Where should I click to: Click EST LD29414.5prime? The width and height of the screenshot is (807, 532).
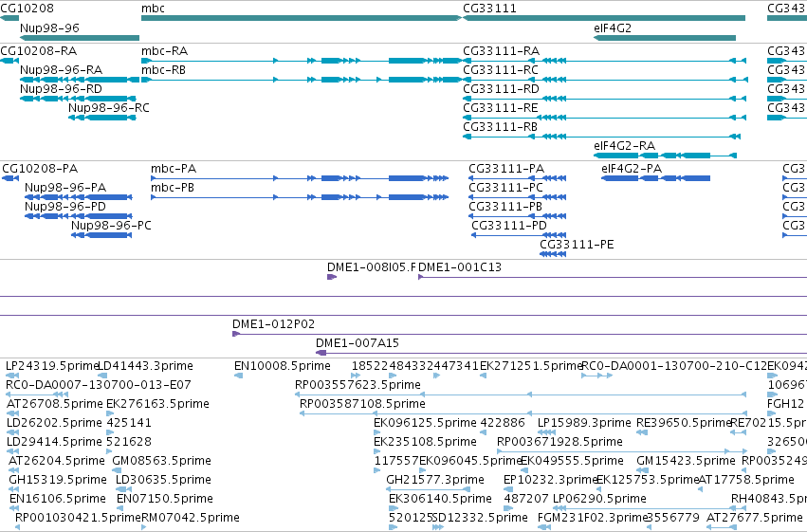click(x=12, y=451)
